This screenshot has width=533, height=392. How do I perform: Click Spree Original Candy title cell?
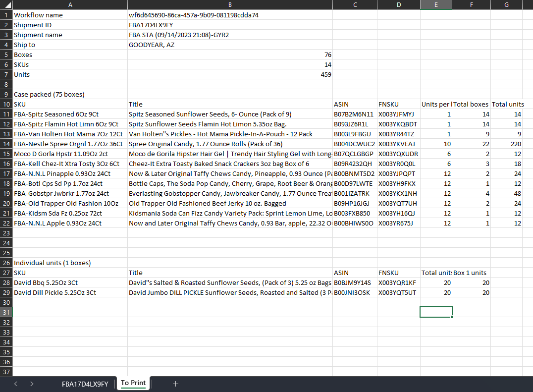tap(230, 144)
